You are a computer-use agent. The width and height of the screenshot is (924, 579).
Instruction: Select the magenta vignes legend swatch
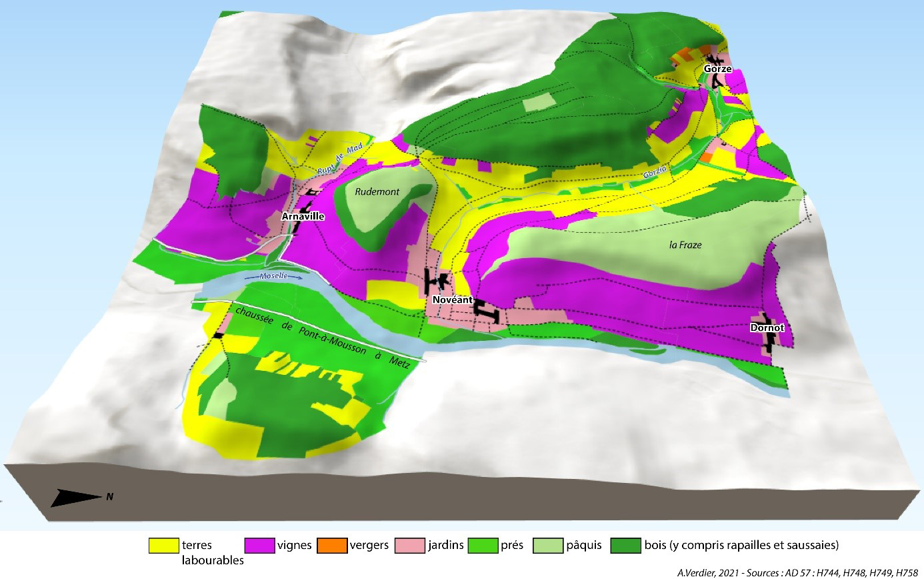(x=259, y=546)
